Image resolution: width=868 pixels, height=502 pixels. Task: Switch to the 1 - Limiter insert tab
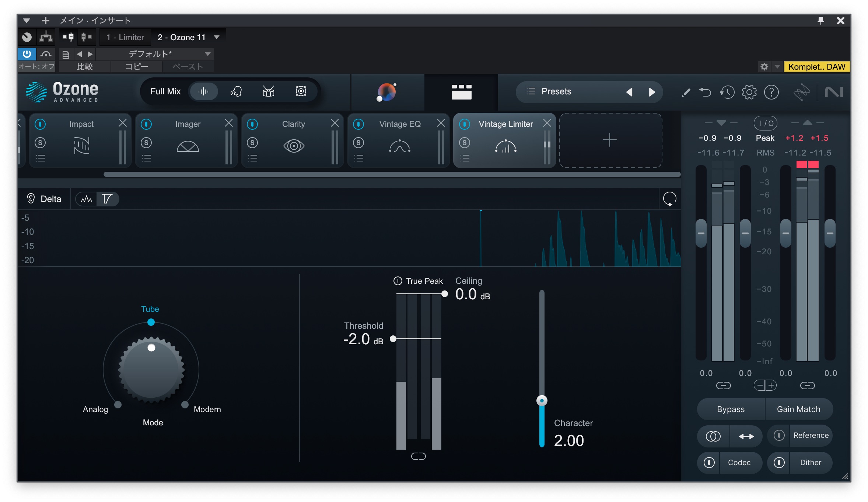pos(125,37)
